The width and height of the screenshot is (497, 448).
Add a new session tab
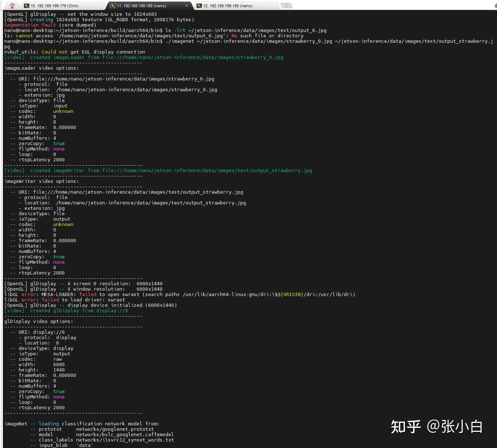click(x=286, y=5)
